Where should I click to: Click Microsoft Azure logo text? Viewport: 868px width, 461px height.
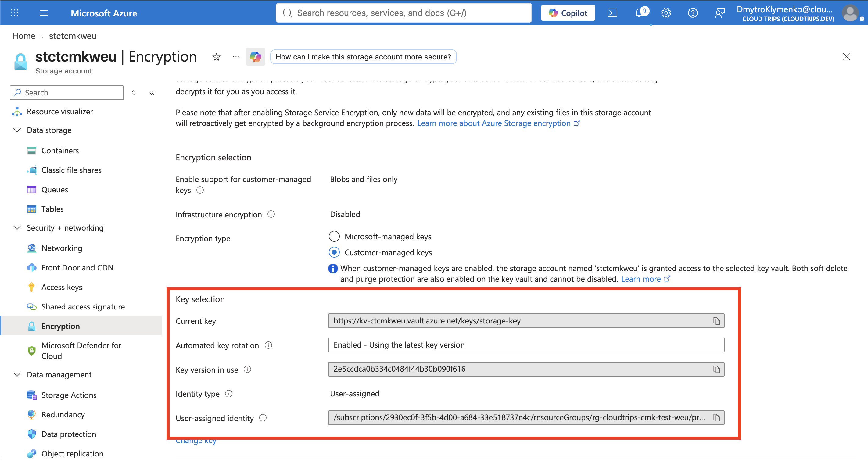[x=104, y=13]
